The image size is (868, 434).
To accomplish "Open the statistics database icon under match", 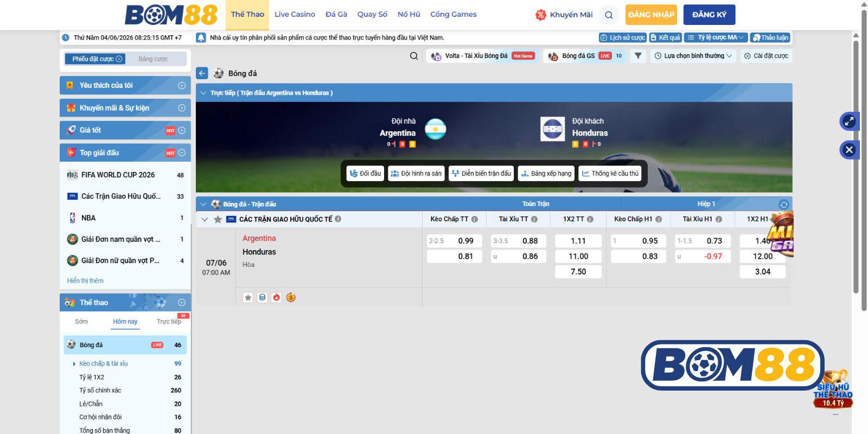I will 263,297.
